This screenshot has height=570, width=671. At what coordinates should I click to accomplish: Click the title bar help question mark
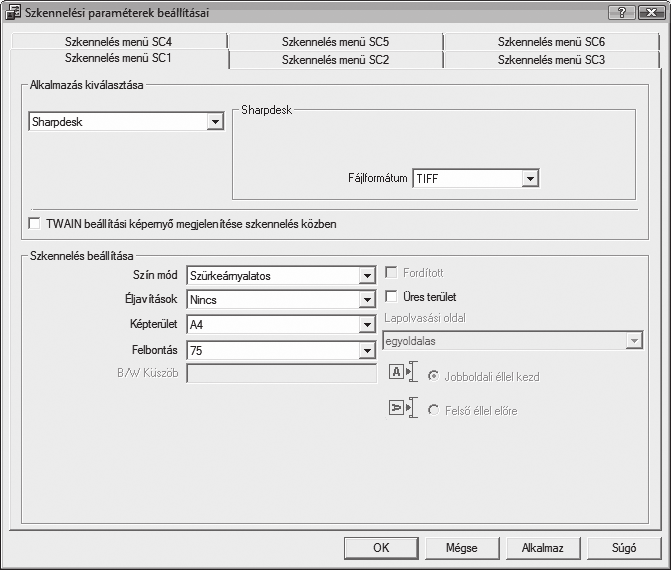pyautogui.click(x=622, y=12)
